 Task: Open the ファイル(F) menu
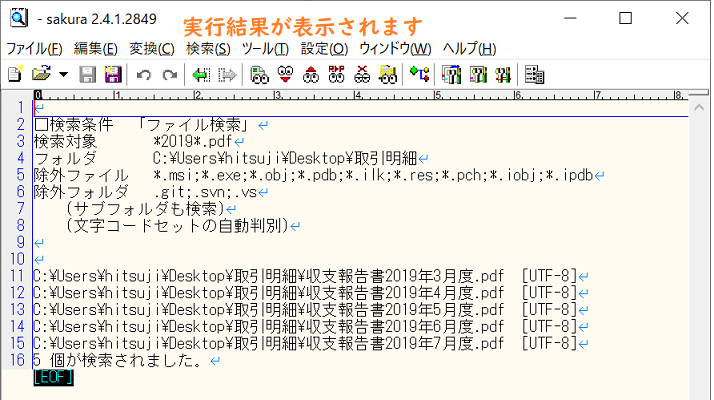point(34,48)
